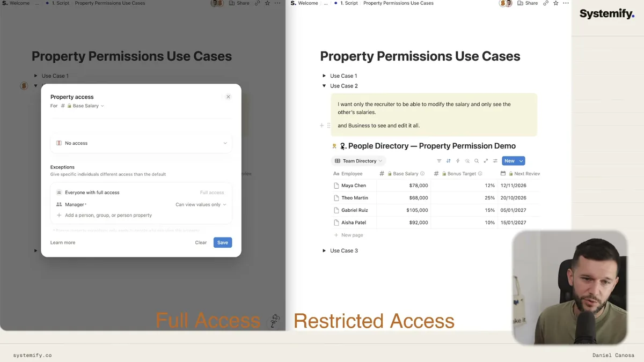Click the Employee column header
Viewport: 644px width, 362px height.
[353, 174]
